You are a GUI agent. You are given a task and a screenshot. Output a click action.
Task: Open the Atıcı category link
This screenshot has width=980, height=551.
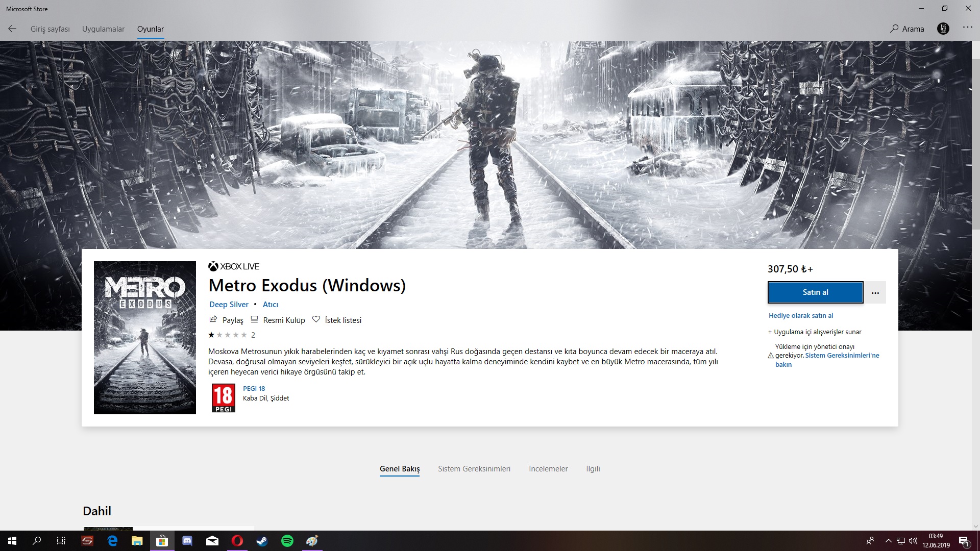click(271, 305)
